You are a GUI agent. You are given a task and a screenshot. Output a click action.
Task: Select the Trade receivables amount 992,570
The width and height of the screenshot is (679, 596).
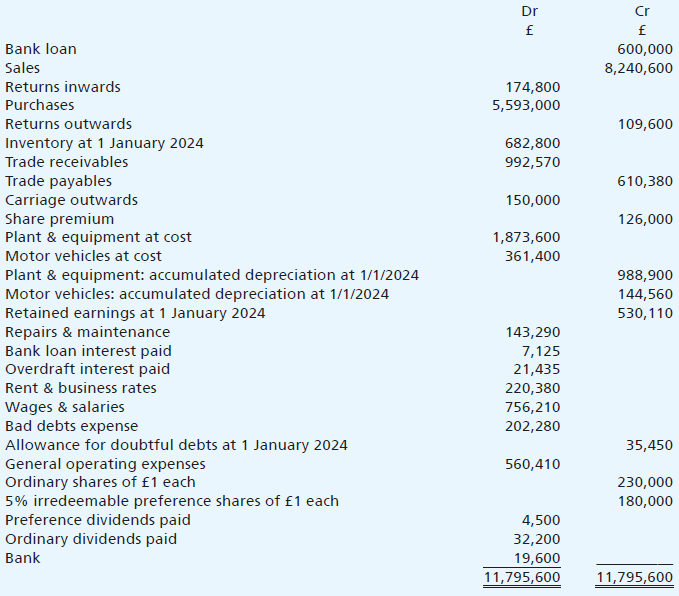tap(533, 162)
